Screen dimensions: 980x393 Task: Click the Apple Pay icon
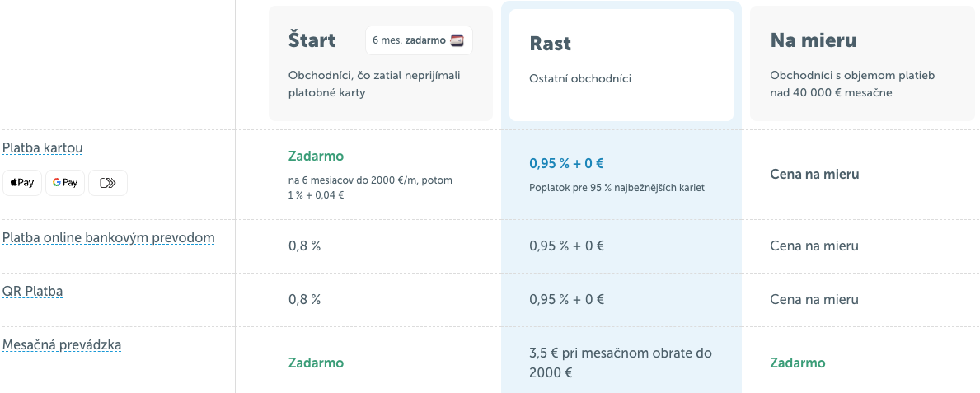(22, 183)
